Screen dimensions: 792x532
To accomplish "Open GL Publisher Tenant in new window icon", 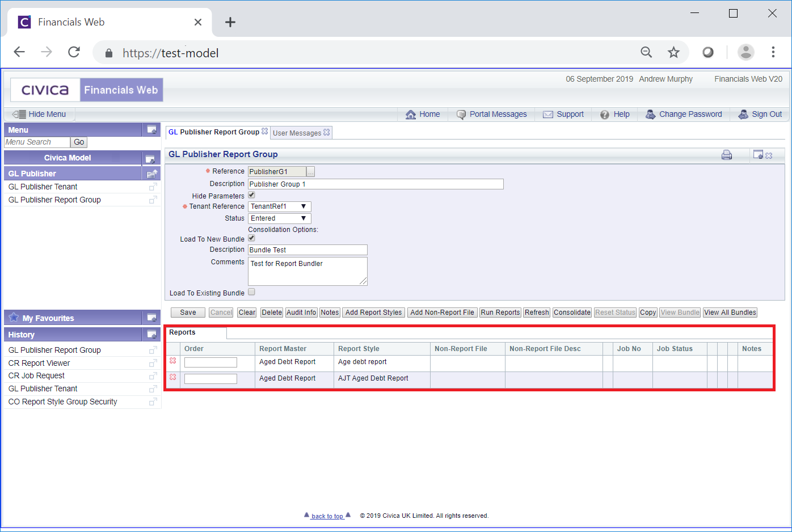I will click(153, 187).
